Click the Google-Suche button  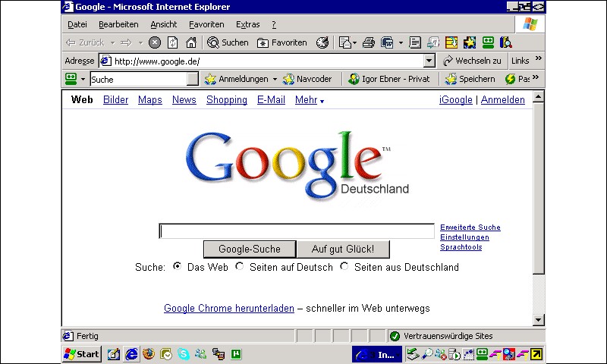250,249
